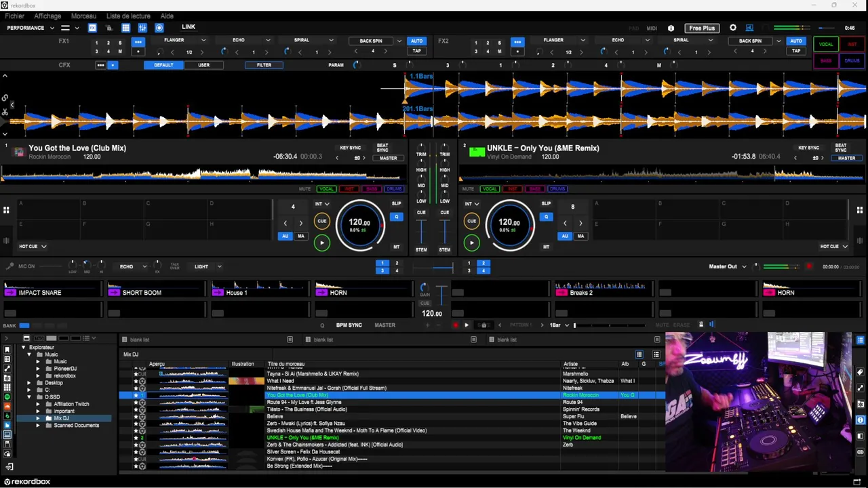
Task: Toggle deck 1 MT master tempo
Action: coord(397,247)
